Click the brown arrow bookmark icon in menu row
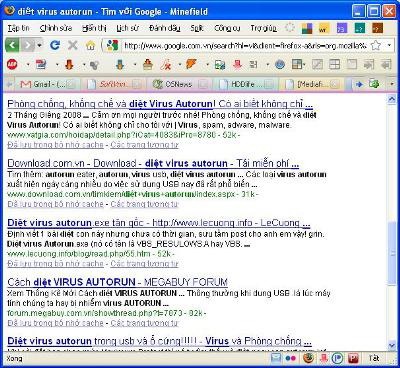The height and width of the screenshot is (368, 400). click(x=377, y=29)
